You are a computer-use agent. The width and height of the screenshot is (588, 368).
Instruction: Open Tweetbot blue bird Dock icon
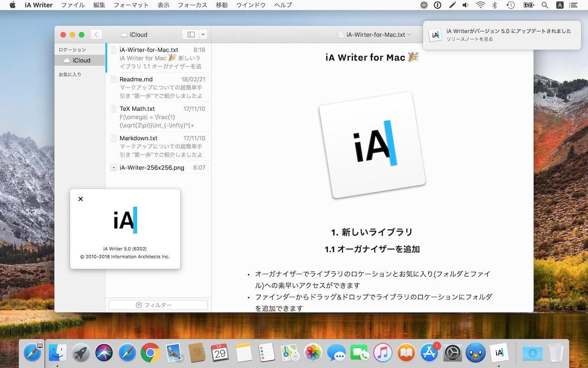[476, 353]
